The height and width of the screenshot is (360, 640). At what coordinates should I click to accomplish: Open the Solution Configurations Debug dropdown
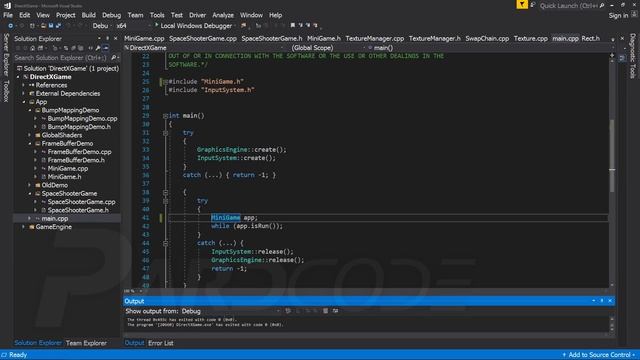pyautogui.click(x=101, y=26)
